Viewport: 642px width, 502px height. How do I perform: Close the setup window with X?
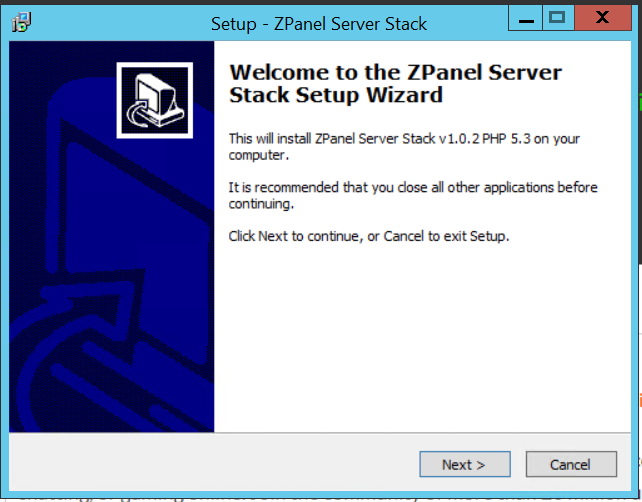(603, 18)
